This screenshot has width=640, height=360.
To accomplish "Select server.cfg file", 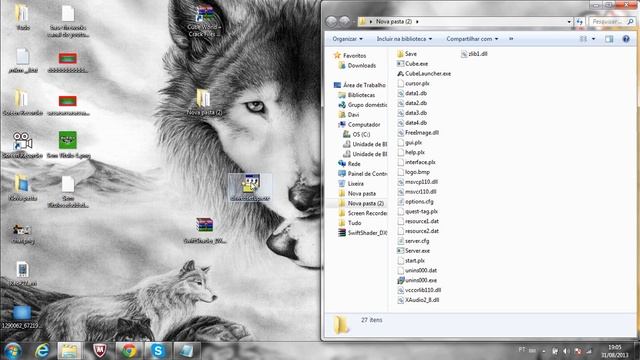I will [x=413, y=241].
